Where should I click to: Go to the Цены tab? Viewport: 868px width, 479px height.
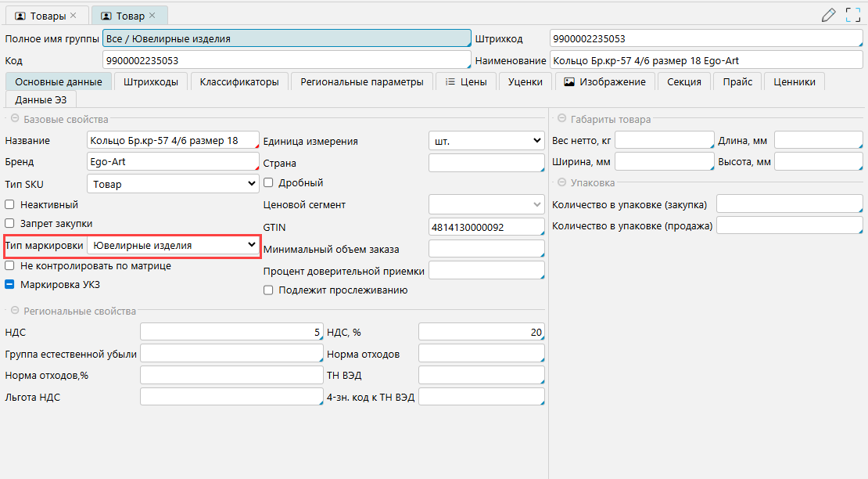466,81
